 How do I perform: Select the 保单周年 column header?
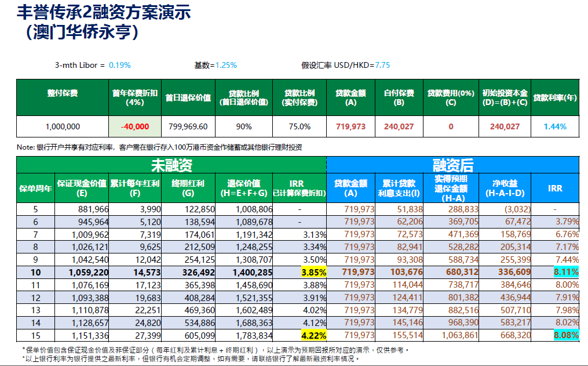pyautogui.click(x=35, y=189)
